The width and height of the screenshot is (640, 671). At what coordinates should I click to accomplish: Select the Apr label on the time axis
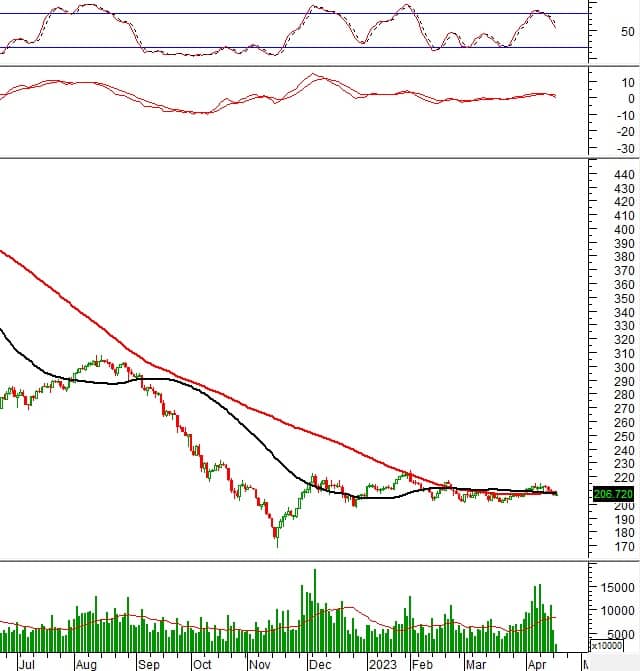[537, 664]
